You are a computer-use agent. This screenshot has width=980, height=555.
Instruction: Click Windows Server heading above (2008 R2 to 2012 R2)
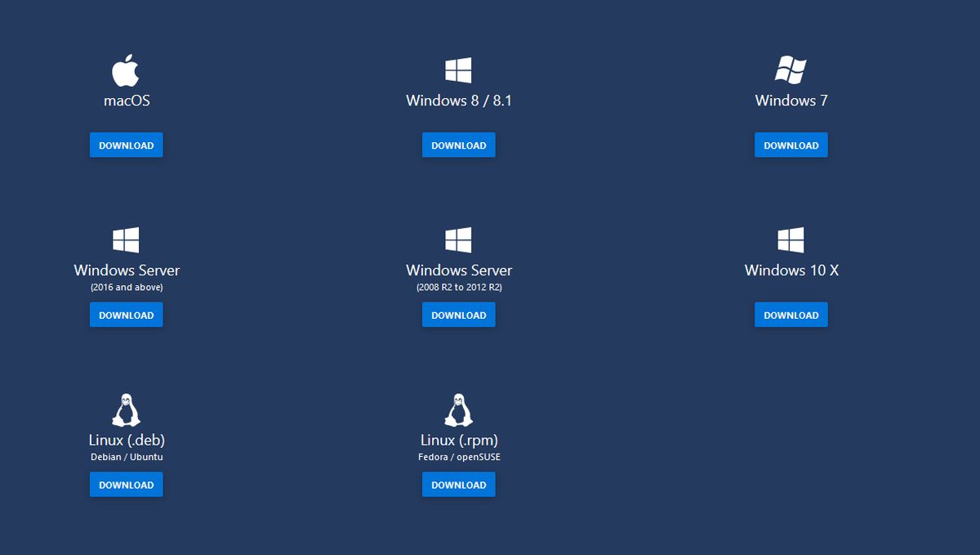[x=459, y=270]
